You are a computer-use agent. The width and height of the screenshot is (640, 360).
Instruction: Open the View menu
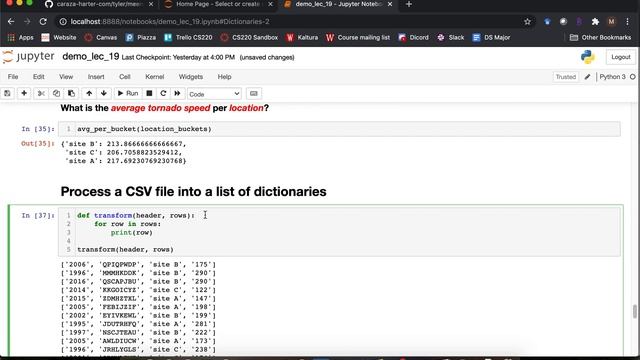pyautogui.click(x=66, y=77)
